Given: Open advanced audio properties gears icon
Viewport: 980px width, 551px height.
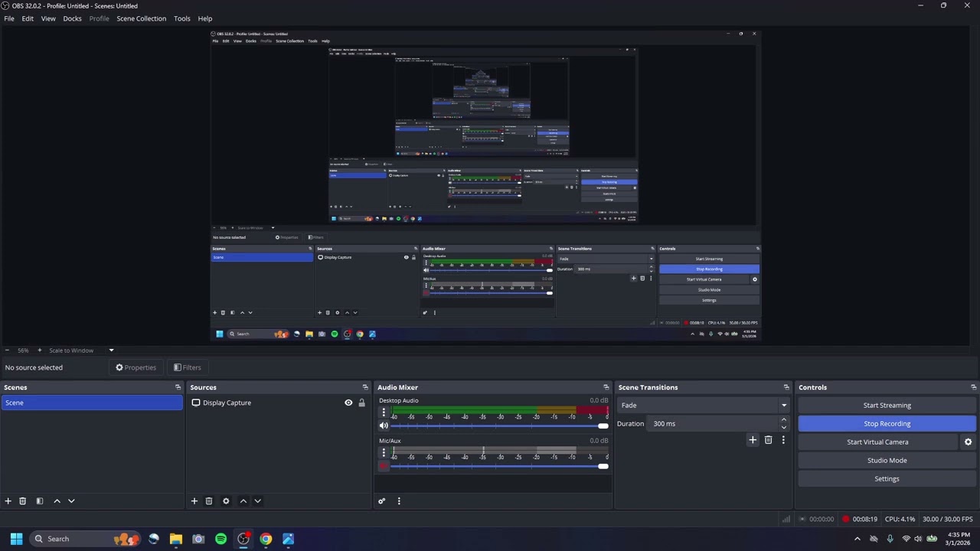Looking at the screenshot, I should [381, 501].
